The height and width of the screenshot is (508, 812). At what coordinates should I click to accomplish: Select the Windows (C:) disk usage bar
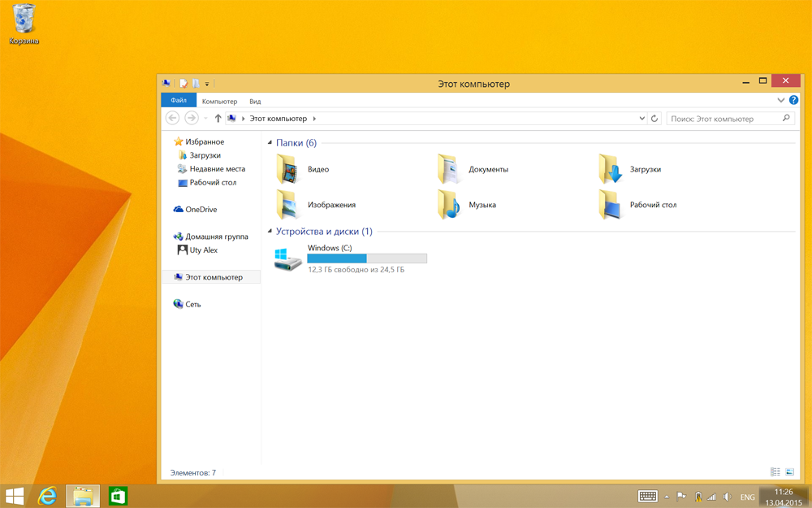coord(365,258)
